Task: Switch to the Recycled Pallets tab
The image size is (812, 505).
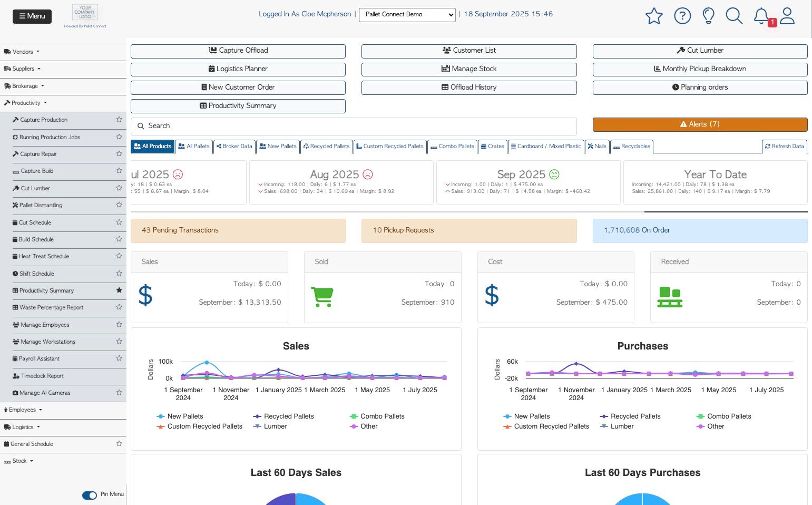Action: click(x=326, y=146)
